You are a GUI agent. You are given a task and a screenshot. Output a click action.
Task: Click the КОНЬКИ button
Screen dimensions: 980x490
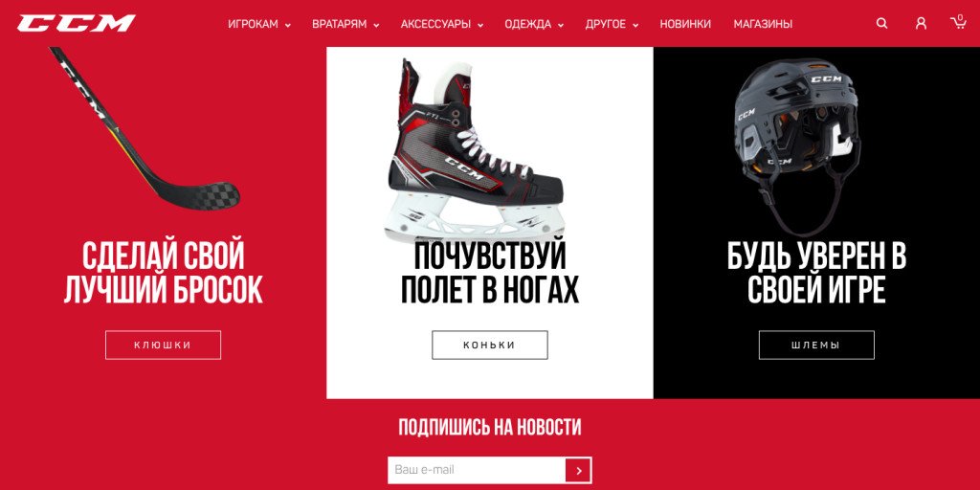point(490,345)
